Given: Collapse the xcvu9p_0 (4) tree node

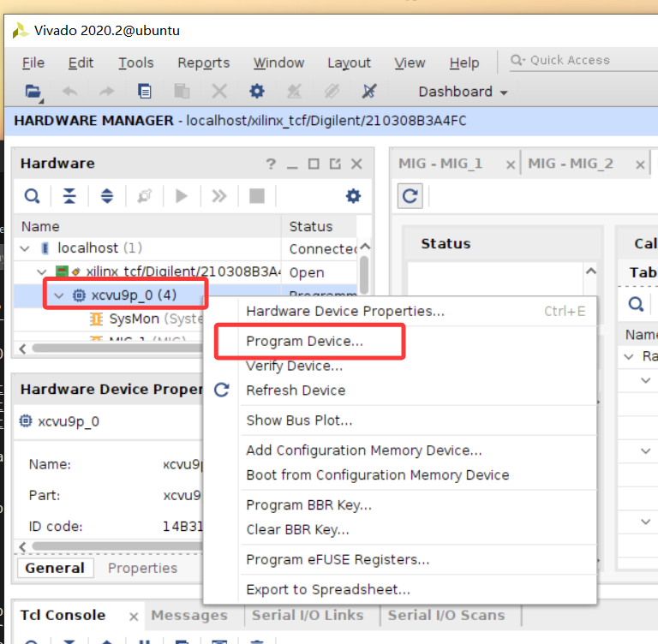Looking at the screenshot, I should (x=59, y=295).
